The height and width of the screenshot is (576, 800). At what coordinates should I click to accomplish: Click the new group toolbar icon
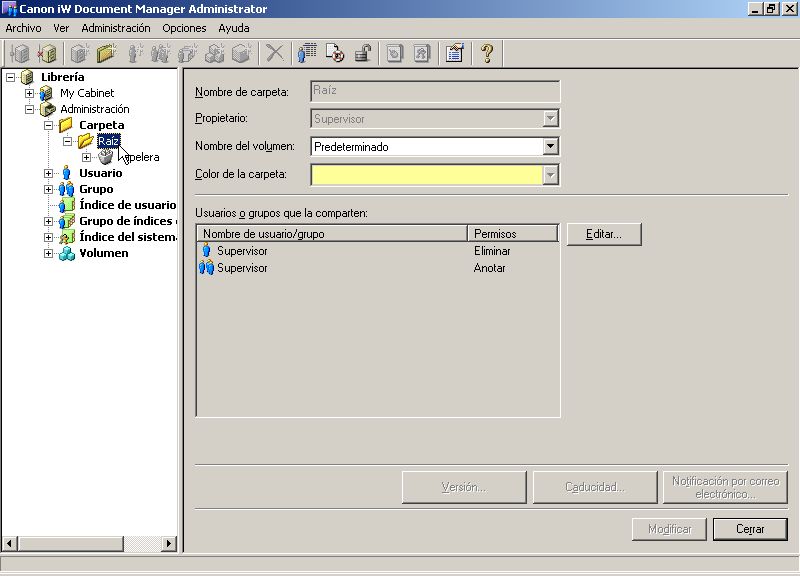[161, 53]
